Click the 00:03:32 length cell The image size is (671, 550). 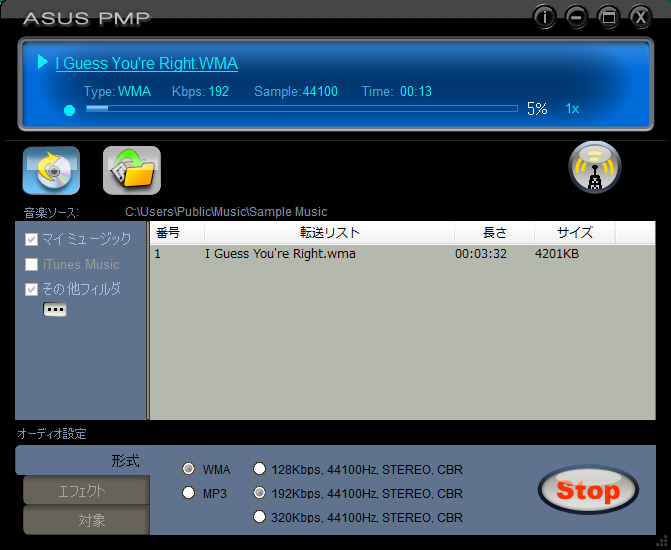[x=481, y=254]
